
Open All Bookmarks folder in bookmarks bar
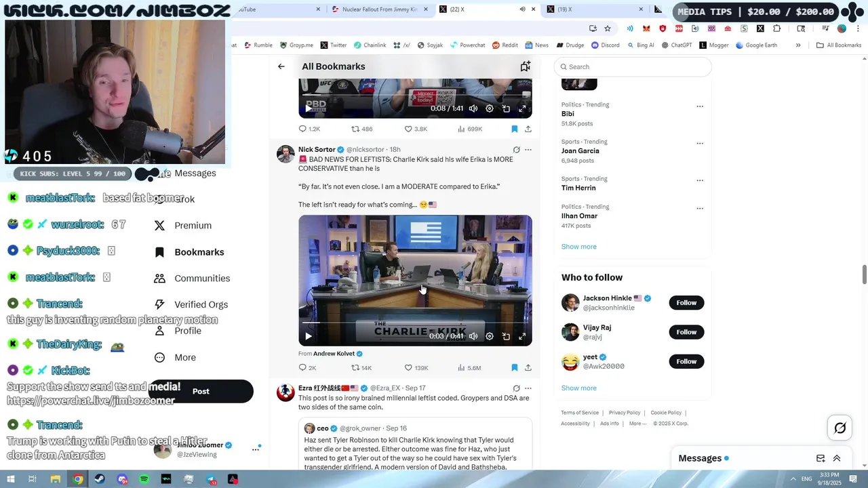coord(839,45)
